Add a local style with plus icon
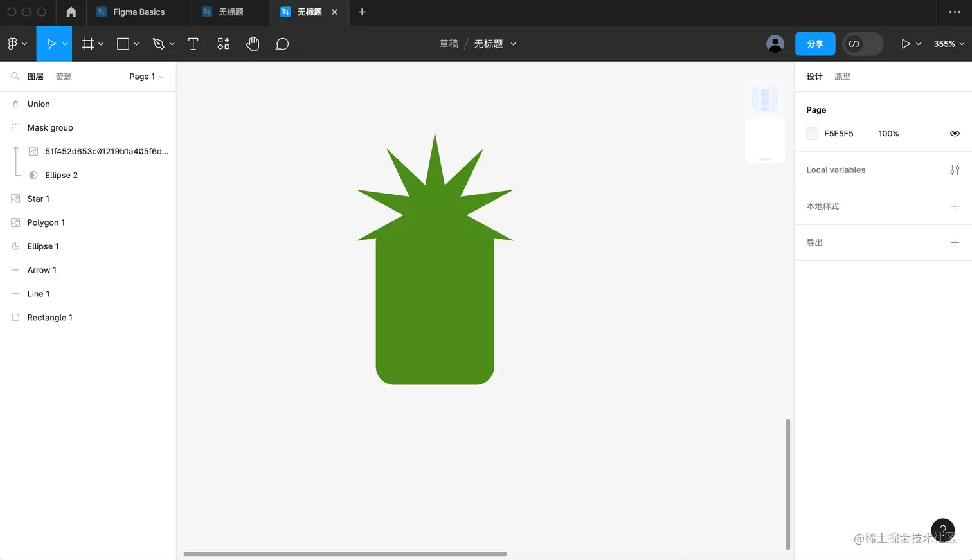972x560 pixels. pos(955,206)
